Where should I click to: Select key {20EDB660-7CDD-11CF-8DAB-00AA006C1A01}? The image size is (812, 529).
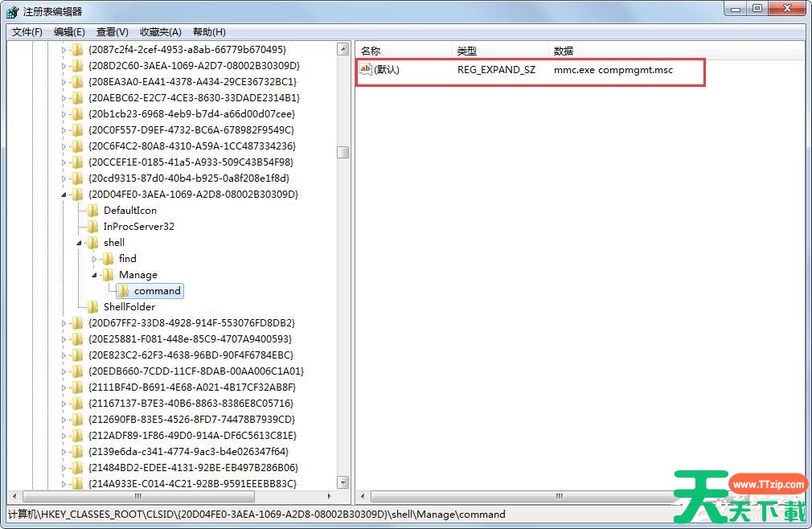point(196,371)
